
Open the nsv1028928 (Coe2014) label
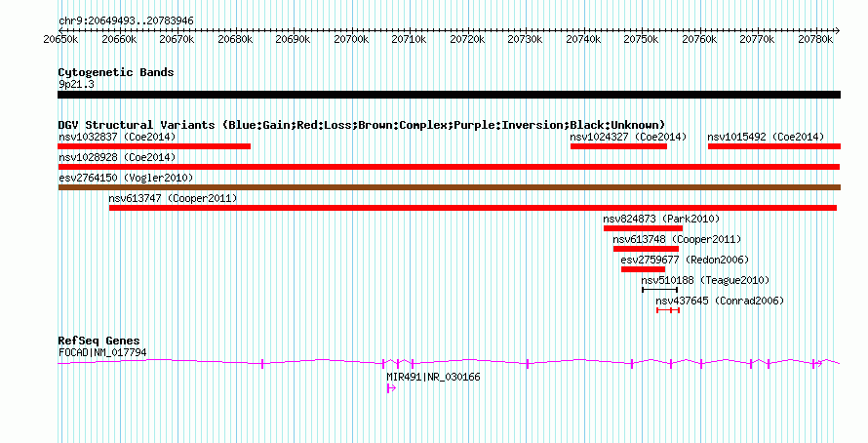(117, 157)
